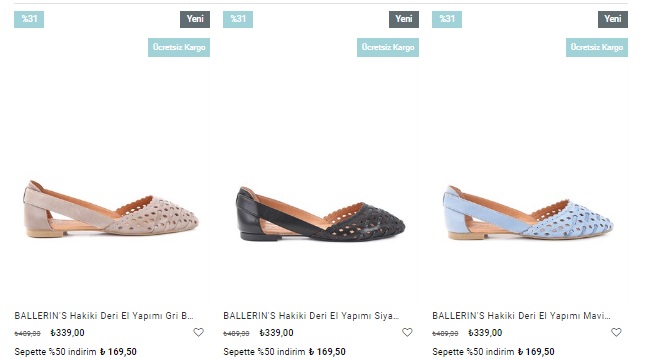Click the %31 badge on black shoe
Screen dimensions: 659x360
[x=238, y=19]
